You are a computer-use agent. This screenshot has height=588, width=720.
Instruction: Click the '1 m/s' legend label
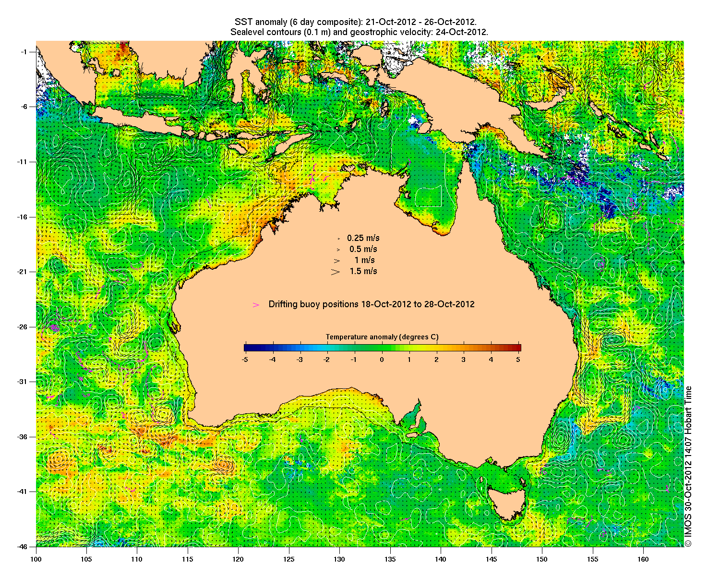coord(365,260)
